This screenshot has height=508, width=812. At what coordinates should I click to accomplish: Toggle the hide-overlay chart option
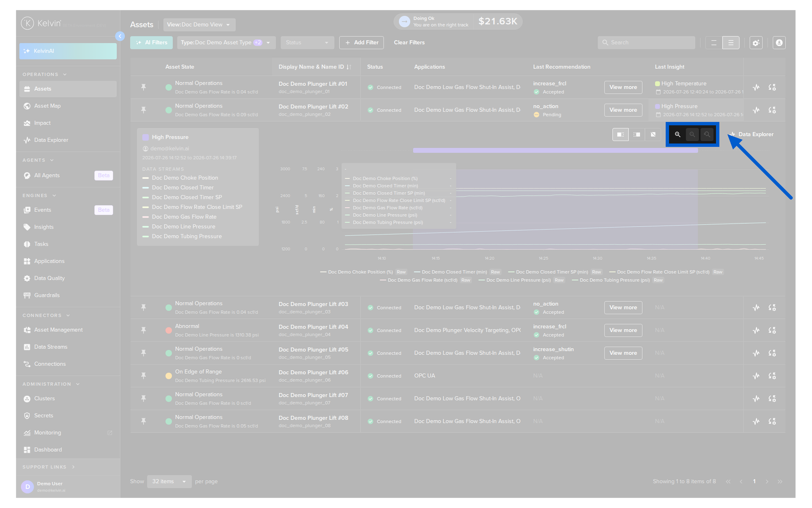pyautogui.click(x=653, y=135)
